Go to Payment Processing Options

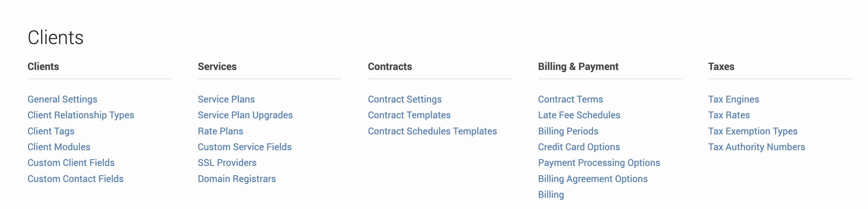599,163
